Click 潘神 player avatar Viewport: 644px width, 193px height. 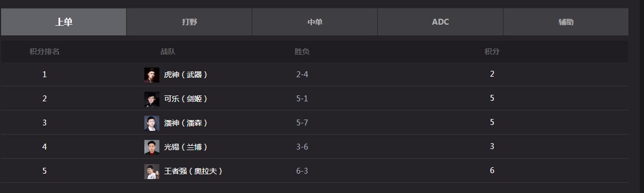click(x=152, y=123)
